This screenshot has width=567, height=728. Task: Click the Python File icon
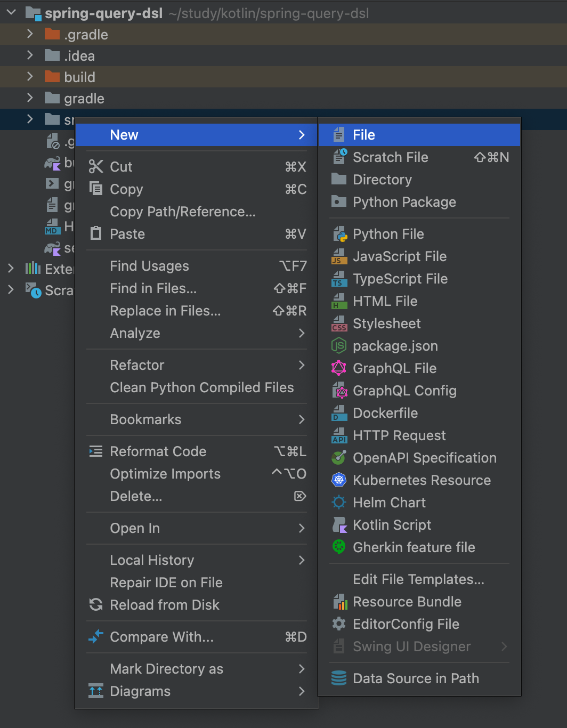(x=339, y=234)
